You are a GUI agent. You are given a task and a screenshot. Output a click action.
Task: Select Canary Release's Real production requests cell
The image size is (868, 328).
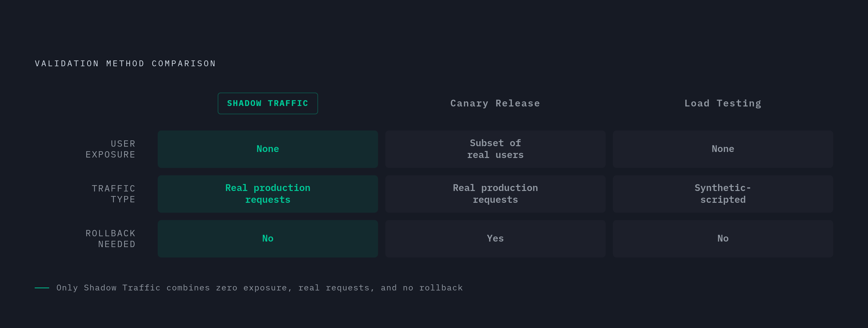pos(495,194)
